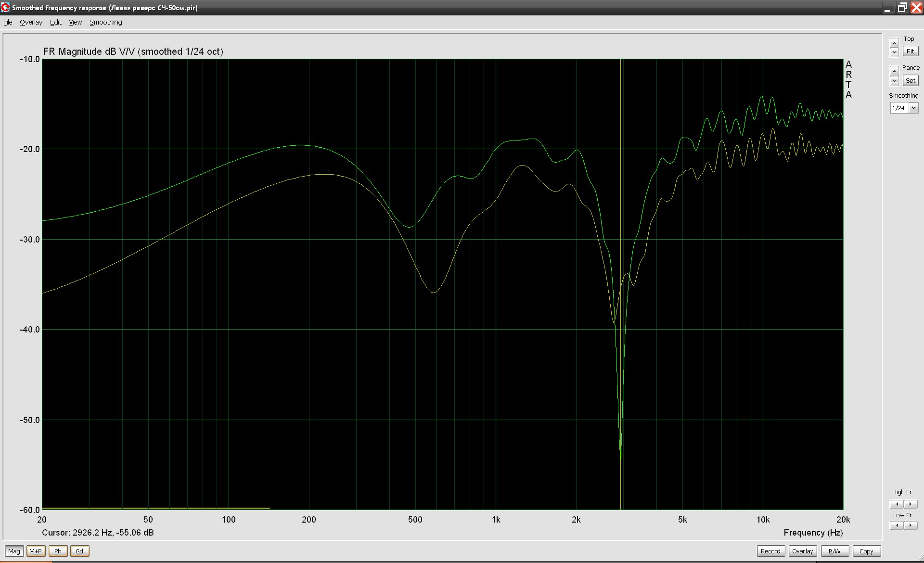
Task: Minimize the Smoothed frequency response window
Action: pyautogui.click(x=887, y=8)
